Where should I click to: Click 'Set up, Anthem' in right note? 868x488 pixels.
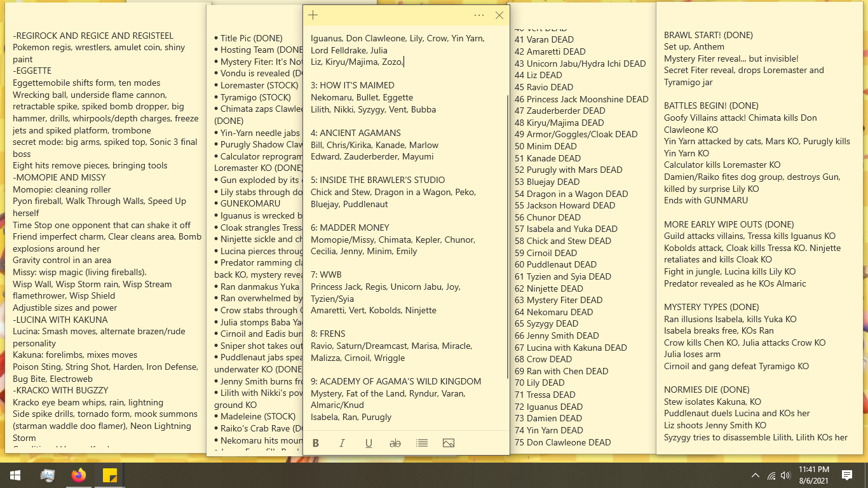(x=694, y=46)
